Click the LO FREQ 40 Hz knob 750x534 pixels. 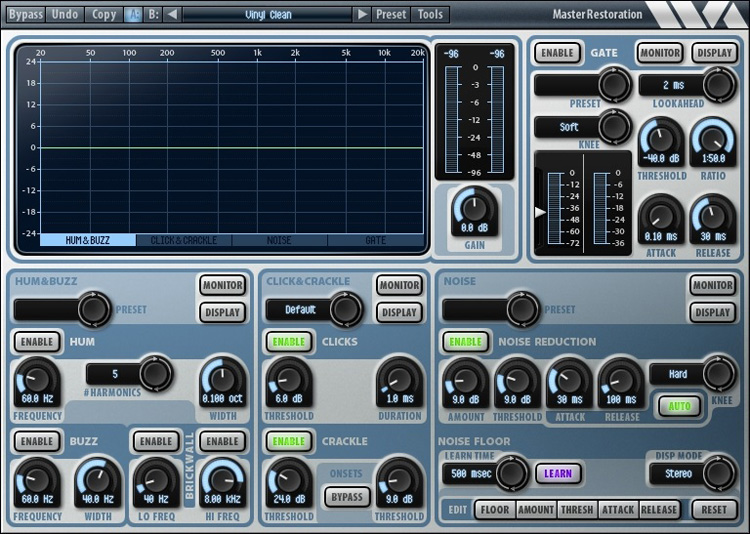[156, 482]
